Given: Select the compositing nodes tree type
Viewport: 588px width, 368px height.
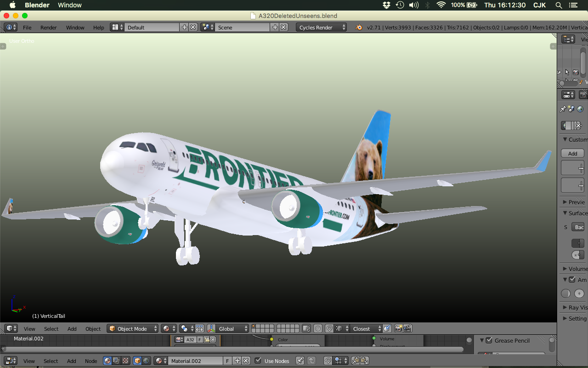Looking at the screenshot, I should click(x=116, y=361).
